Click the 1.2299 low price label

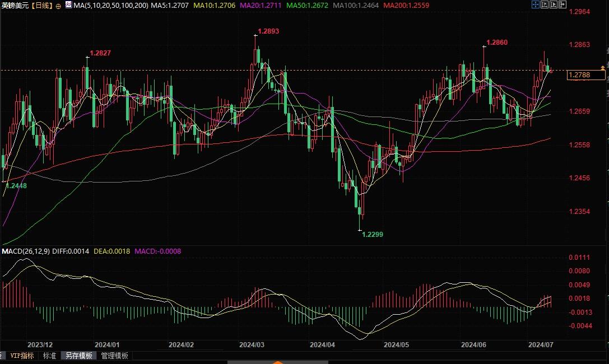point(373,235)
